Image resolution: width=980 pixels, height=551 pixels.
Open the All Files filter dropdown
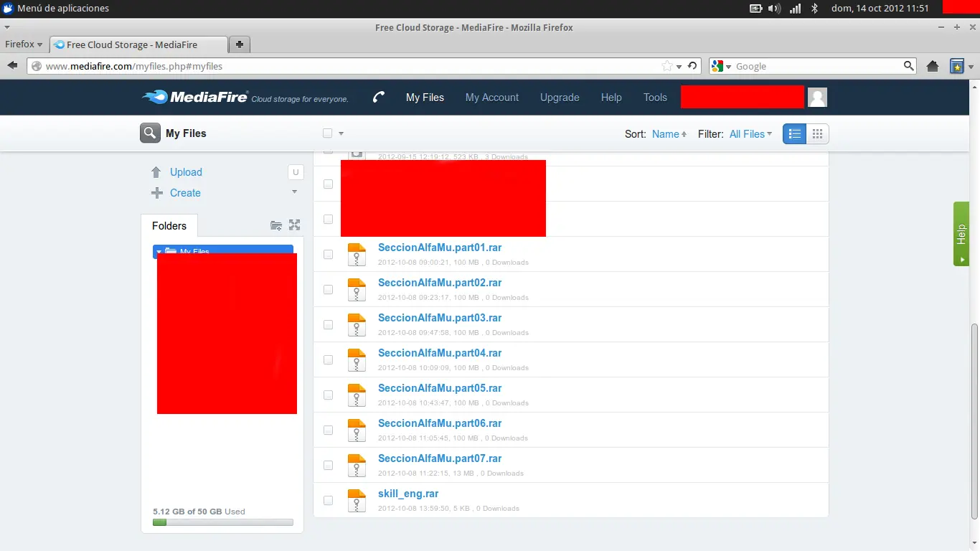[x=750, y=134]
